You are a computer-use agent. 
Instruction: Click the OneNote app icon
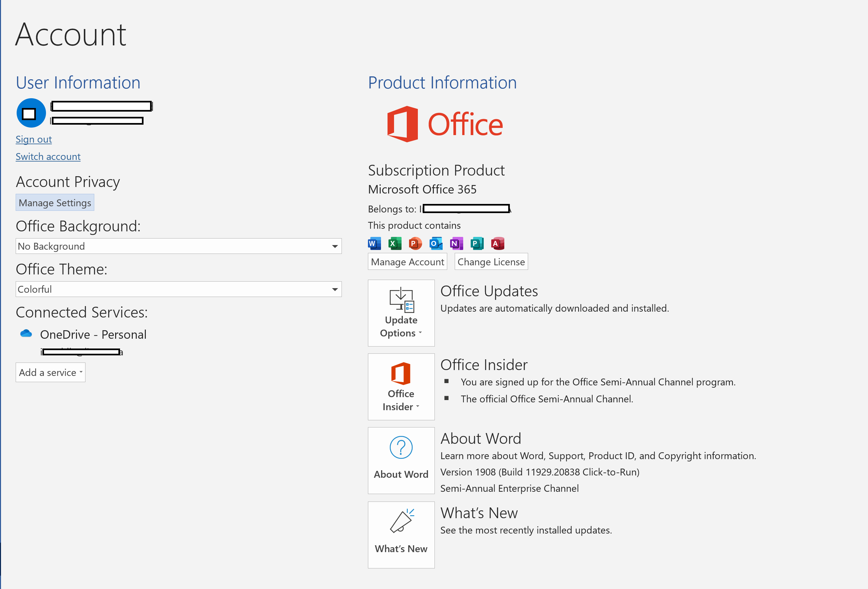click(456, 243)
